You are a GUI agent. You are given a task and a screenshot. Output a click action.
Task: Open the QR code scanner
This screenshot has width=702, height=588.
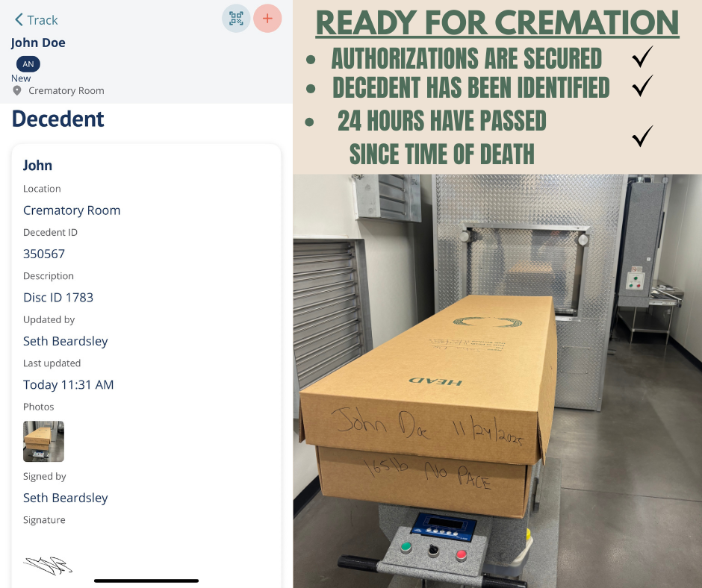tap(236, 19)
